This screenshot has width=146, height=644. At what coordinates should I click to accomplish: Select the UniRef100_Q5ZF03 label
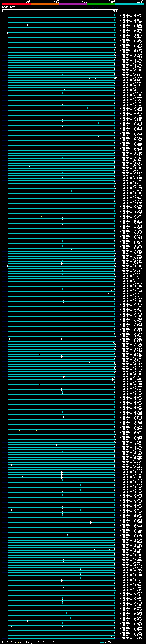click(131, 90)
